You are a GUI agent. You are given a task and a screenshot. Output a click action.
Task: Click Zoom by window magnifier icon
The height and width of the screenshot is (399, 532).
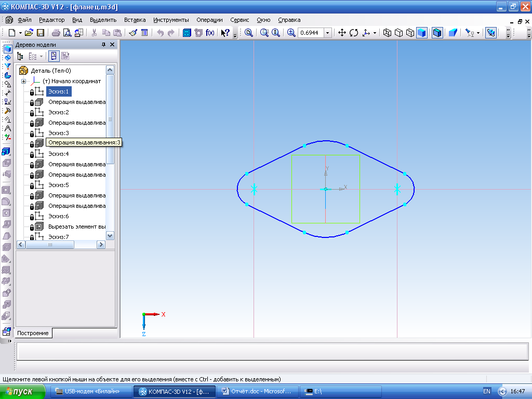(x=264, y=33)
